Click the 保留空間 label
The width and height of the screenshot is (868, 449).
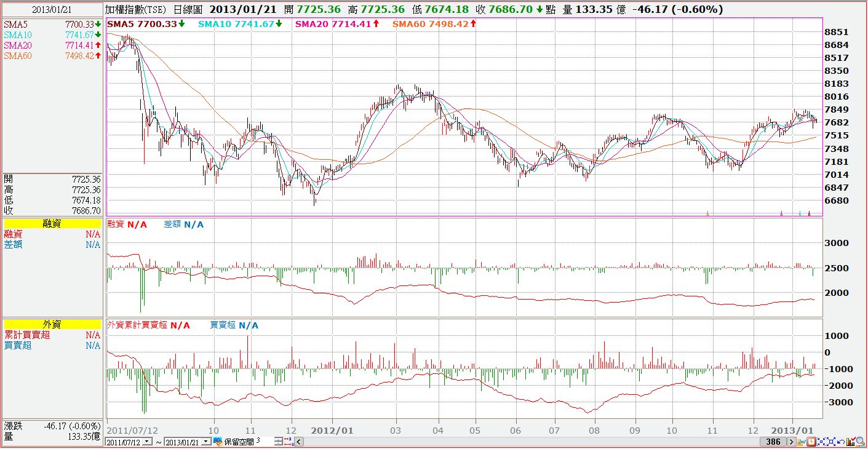(x=239, y=442)
